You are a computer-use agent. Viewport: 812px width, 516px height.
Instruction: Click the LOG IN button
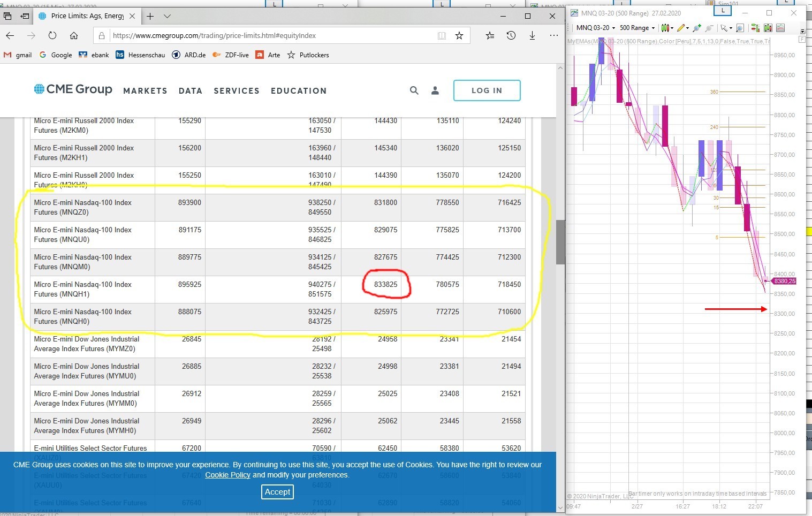pyautogui.click(x=487, y=90)
